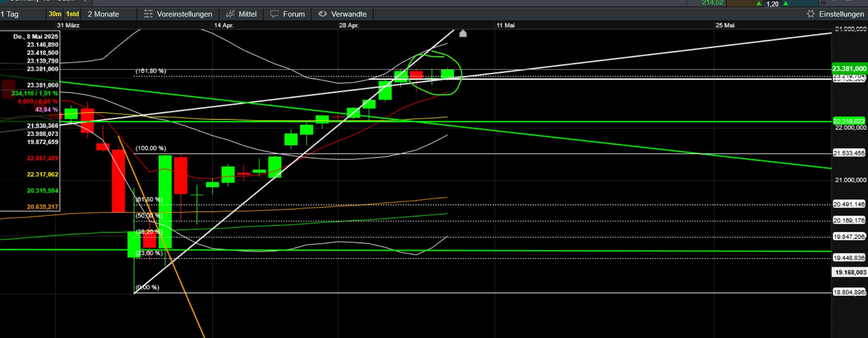Screen dimensions: 868x338
Task: Select green price tag 23.381,000 on axis
Action: pos(849,69)
